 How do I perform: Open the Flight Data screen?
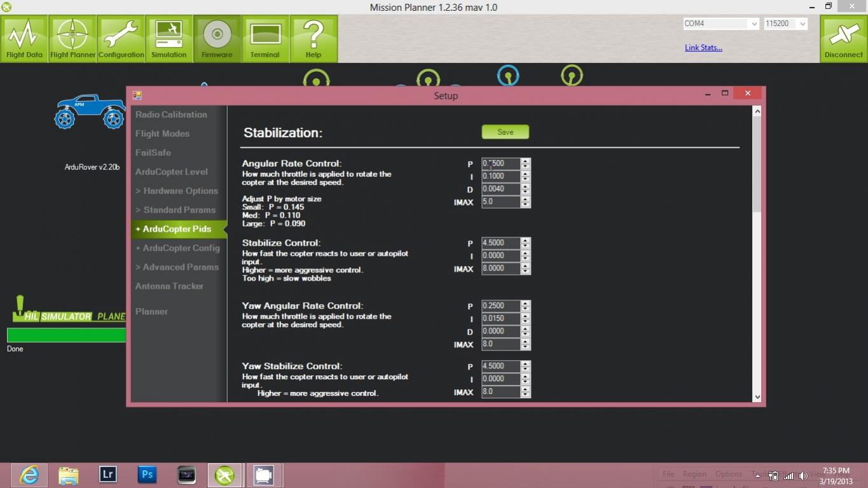click(24, 39)
